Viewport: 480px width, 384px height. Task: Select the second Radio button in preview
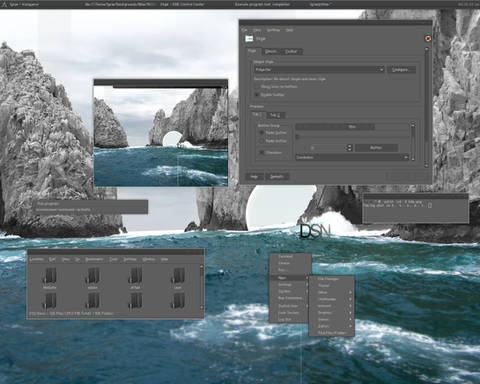pyautogui.click(x=262, y=141)
